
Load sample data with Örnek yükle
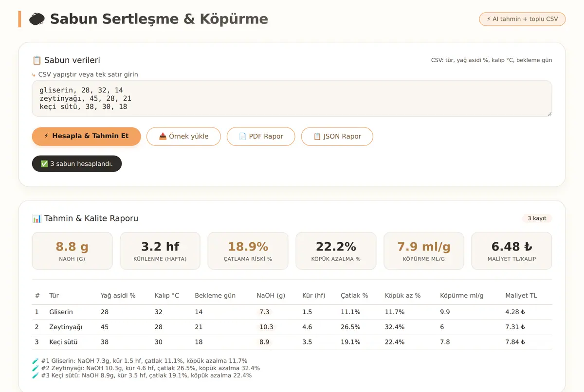[x=183, y=136]
